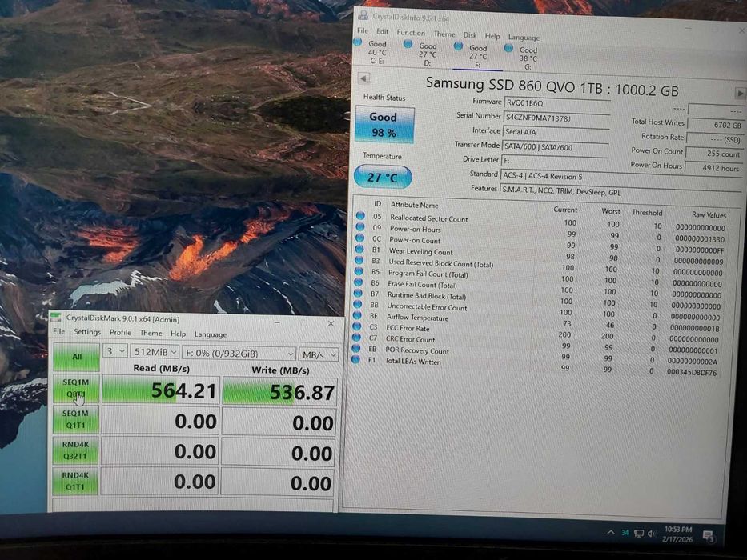This screenshot has width=747, height=560.
Task: Open File menu in CrystalDiskInfo
Action: [363, 30]
